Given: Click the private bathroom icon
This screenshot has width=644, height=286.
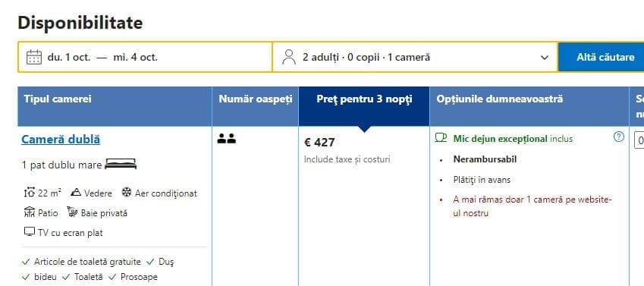Looking at the screenshot, I should point(72,212).
